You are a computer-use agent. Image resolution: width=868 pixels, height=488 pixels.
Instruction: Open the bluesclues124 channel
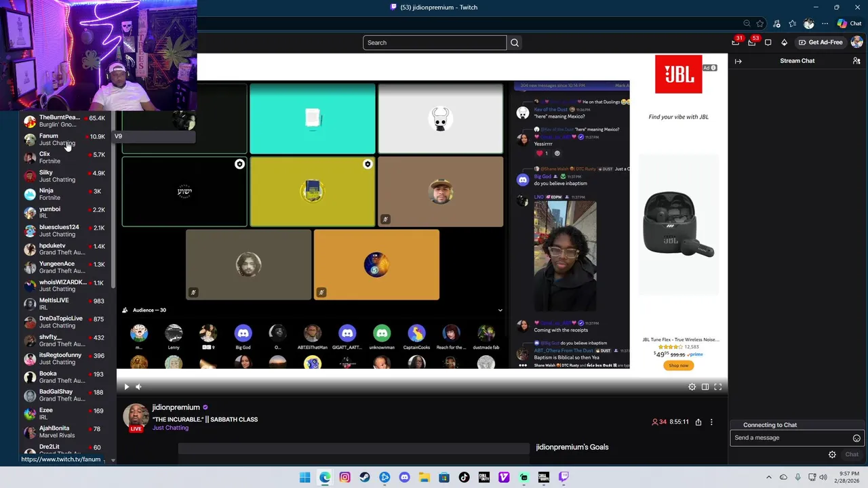66,231
